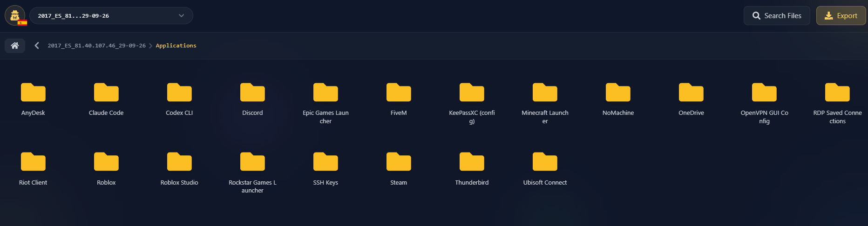Expand the 2017_ES_81...29-09-26 dropdown

(x=111, y=15)
